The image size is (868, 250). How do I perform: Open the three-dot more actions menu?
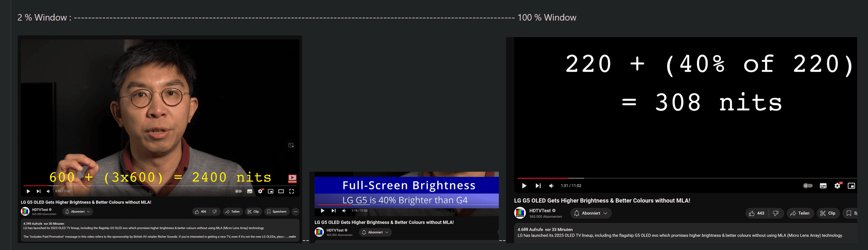(295, 212)
